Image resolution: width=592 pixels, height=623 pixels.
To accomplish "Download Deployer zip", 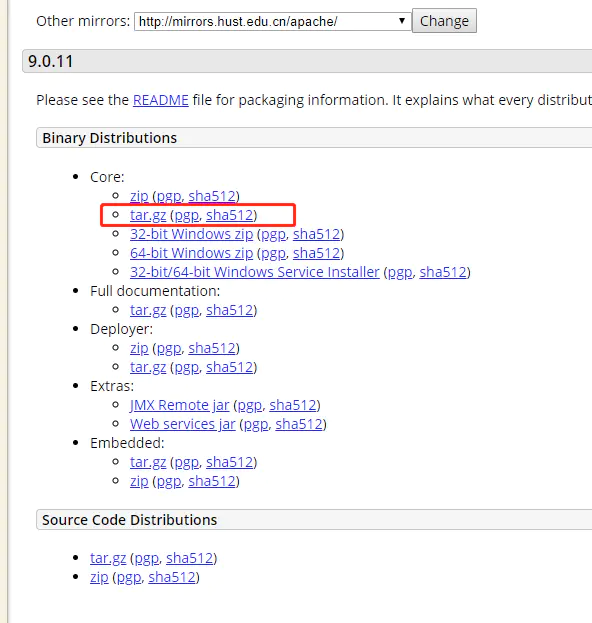I will (139, 348).
